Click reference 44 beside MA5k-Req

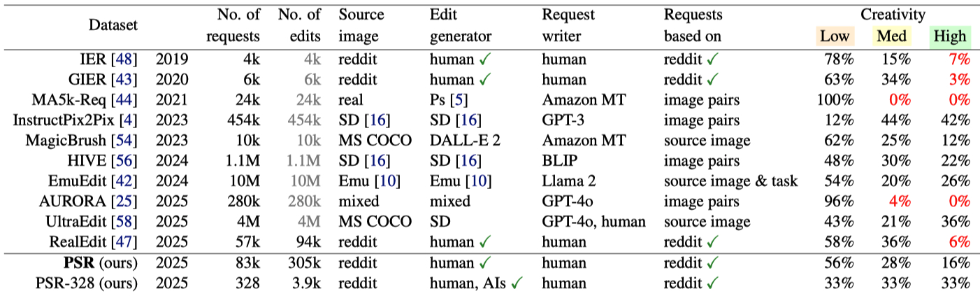[x=126, y=99]
